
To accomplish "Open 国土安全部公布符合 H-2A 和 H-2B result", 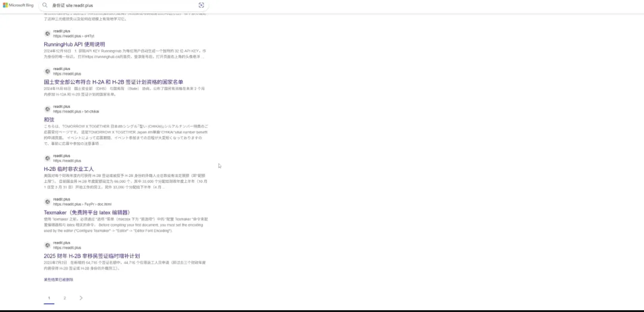I will click(113, 82).
